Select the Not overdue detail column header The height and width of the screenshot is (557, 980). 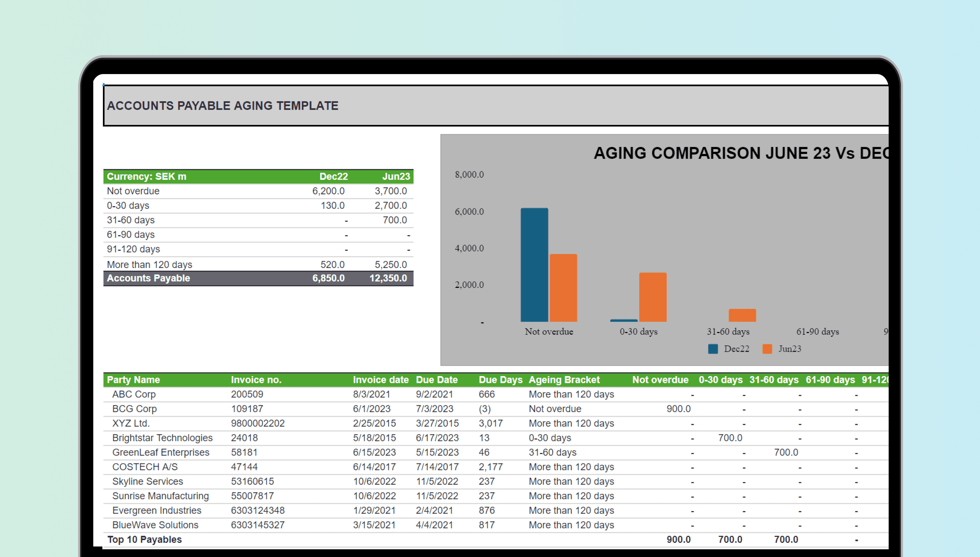click(x=660, y=380)
